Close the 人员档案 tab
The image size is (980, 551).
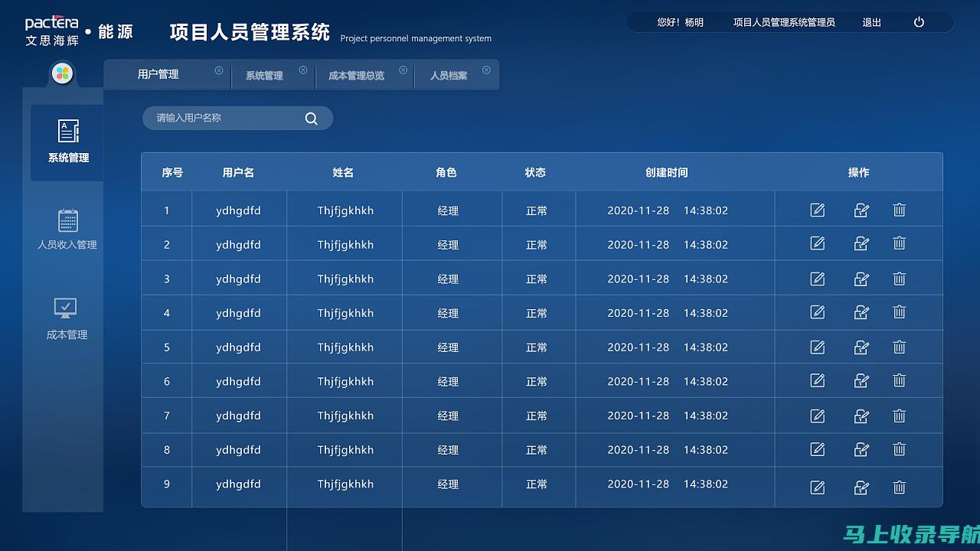tap(486, 70)
